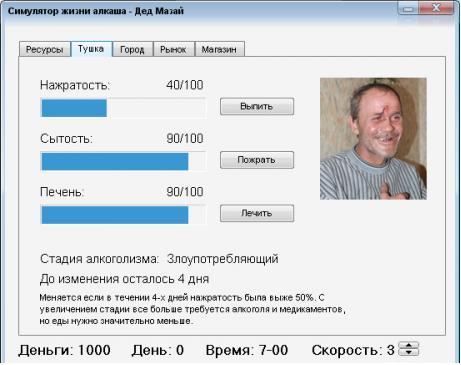This screenshot has height=365, width=461.
Task: Increase Скорость with the up arrow
Action: click(409, 345)
